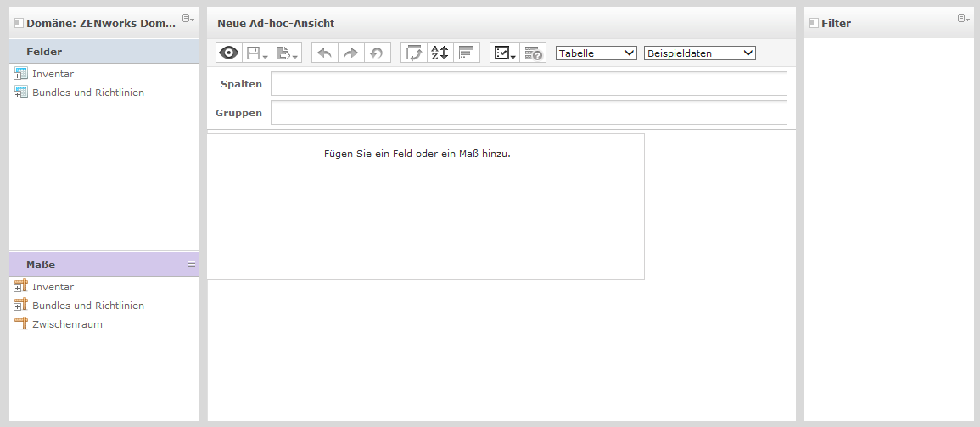Expand Bundles und Richtlinien under Felder
Image resolution: width=980 pixels, height=427 pixels.
pyautogui.click(x=17, y=95)
